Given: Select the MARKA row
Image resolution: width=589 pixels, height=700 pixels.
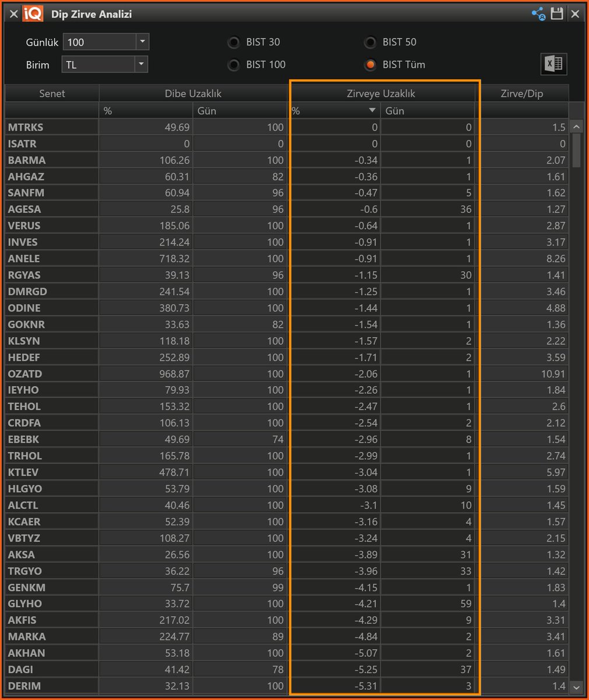Looking at the screenshot, I should [287, 636].
